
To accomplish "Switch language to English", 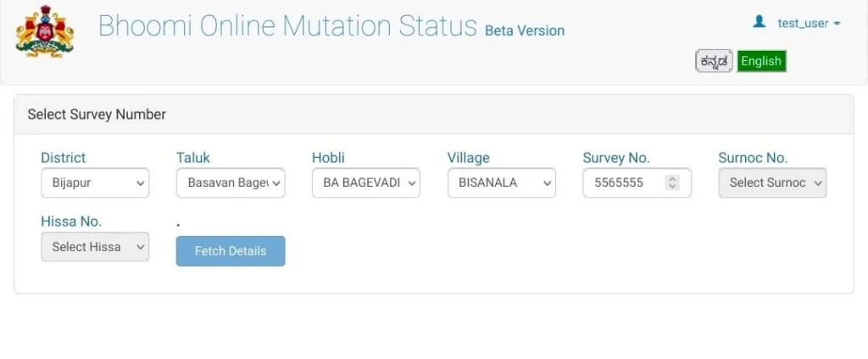I will point(761,61).
